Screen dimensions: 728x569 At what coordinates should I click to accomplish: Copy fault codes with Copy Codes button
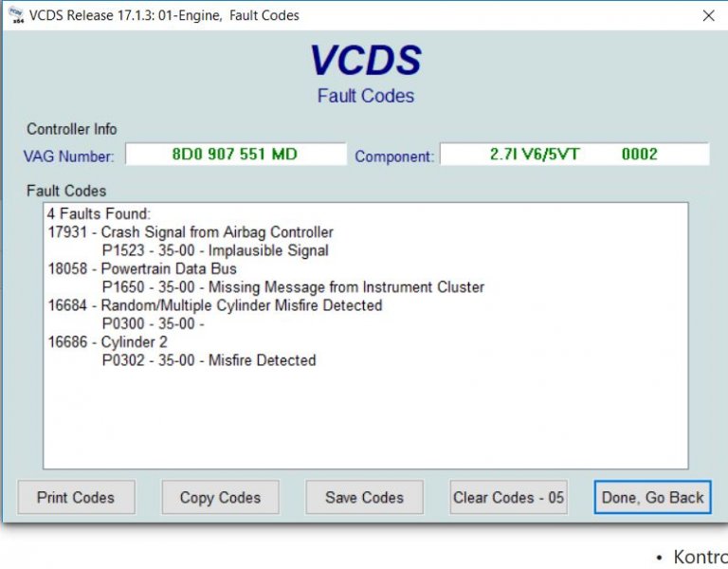click(x=220, y=497)
